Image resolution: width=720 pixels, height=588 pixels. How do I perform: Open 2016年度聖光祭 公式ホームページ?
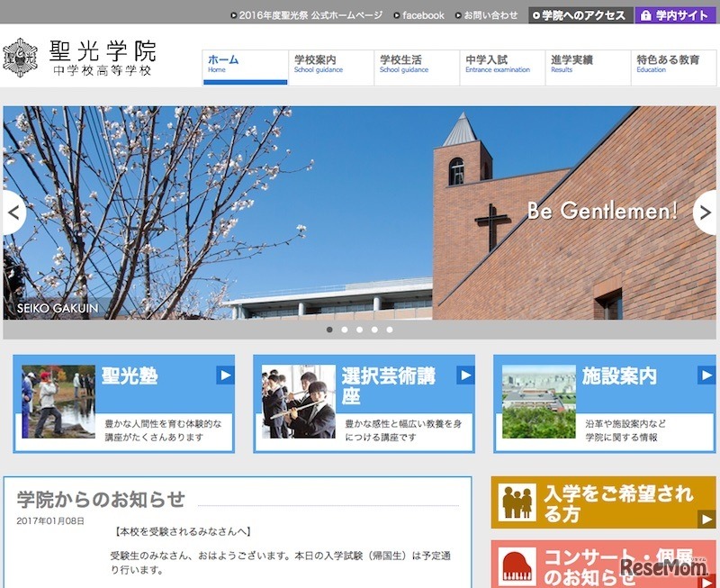pyautogui.click(x=306, y=14)
